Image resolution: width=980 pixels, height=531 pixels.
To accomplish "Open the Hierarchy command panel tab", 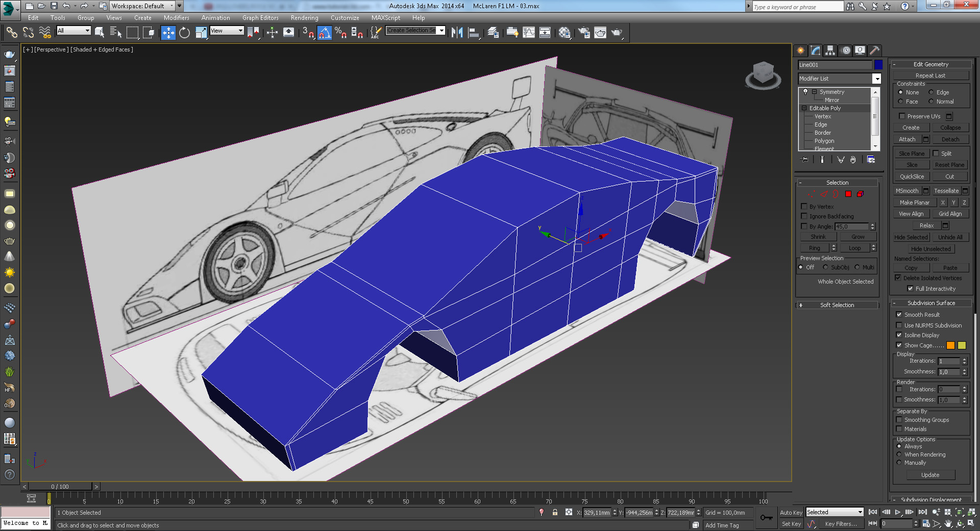I will pyautogui.click(x=830, y=50).
